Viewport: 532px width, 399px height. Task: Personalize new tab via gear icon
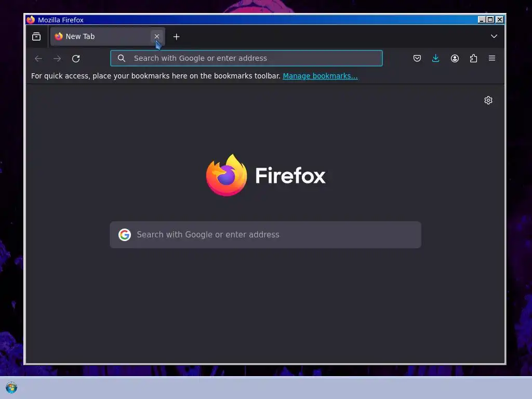488,100
